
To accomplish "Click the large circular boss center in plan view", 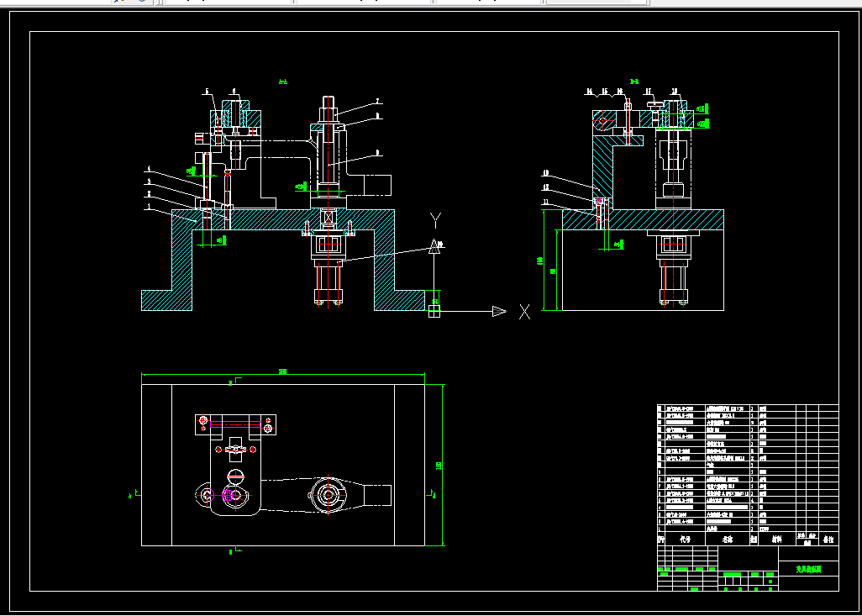I will click(x=328, y=495).
